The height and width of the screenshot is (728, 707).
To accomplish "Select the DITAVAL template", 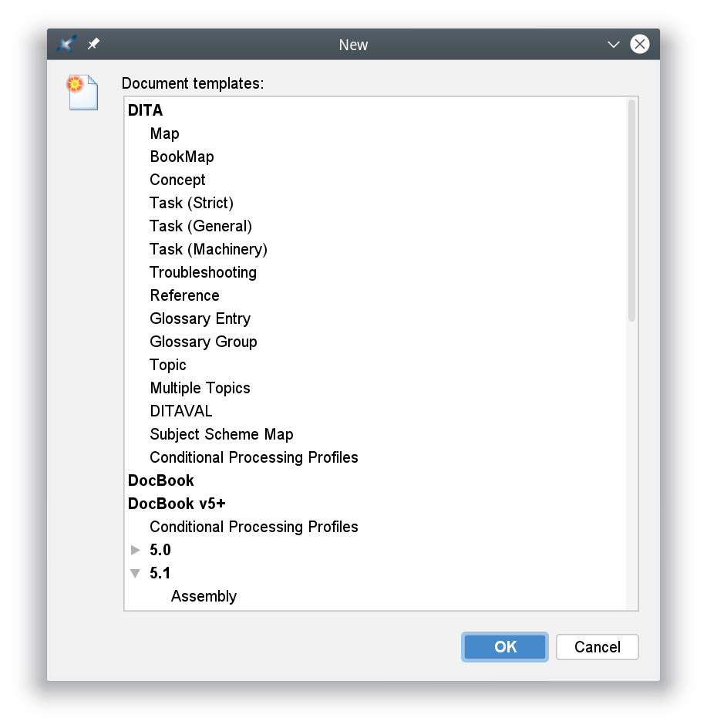I will 181,411.
